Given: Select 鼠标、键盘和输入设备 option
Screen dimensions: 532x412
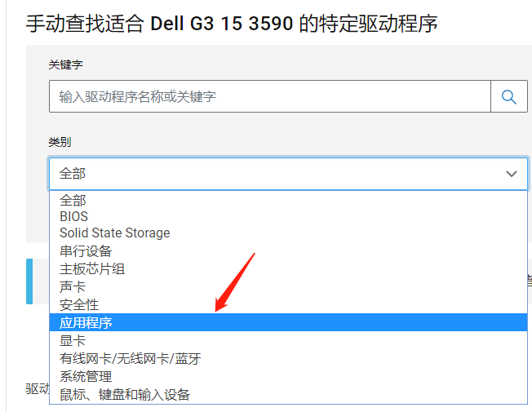Looking at the screenshot, I should point(125,394).
